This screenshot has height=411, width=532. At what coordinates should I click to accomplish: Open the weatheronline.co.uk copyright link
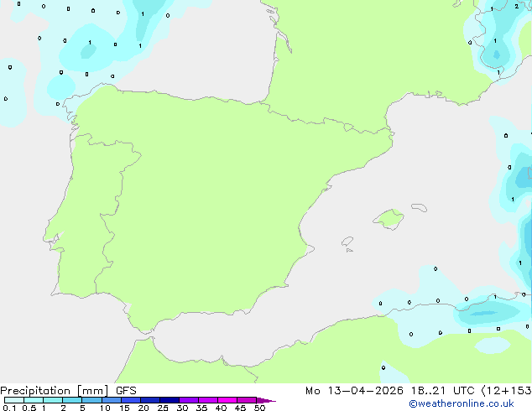(462, 403)
